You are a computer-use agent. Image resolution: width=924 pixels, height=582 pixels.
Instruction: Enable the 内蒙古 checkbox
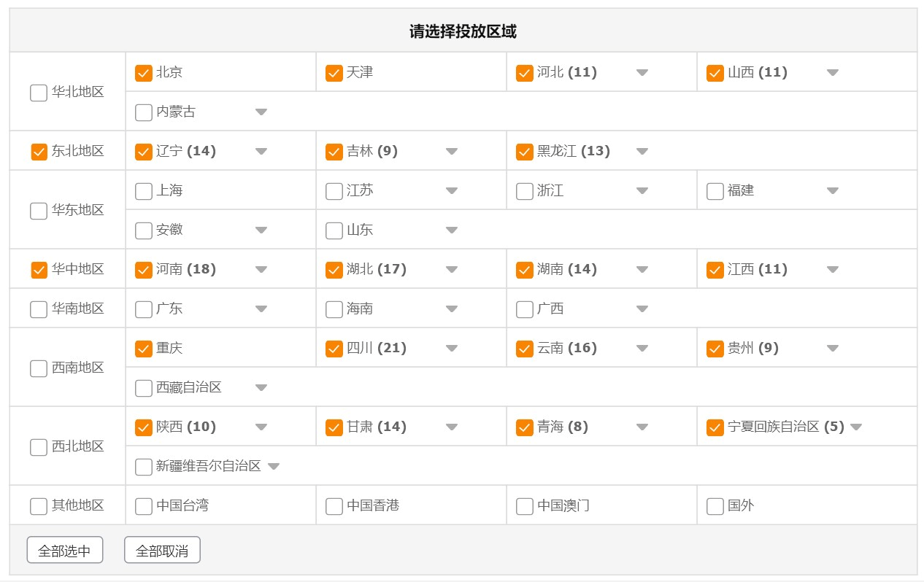click(x=144, y=112)
